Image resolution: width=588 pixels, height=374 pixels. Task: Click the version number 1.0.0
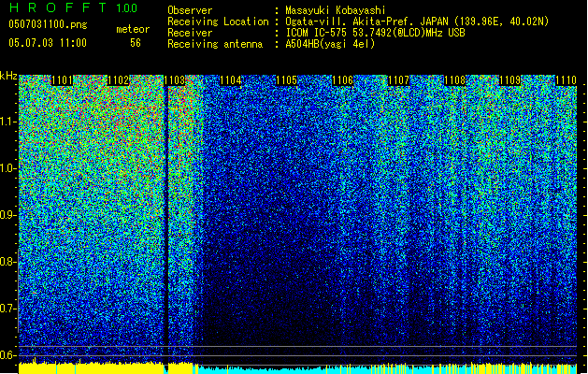[126, 7]
